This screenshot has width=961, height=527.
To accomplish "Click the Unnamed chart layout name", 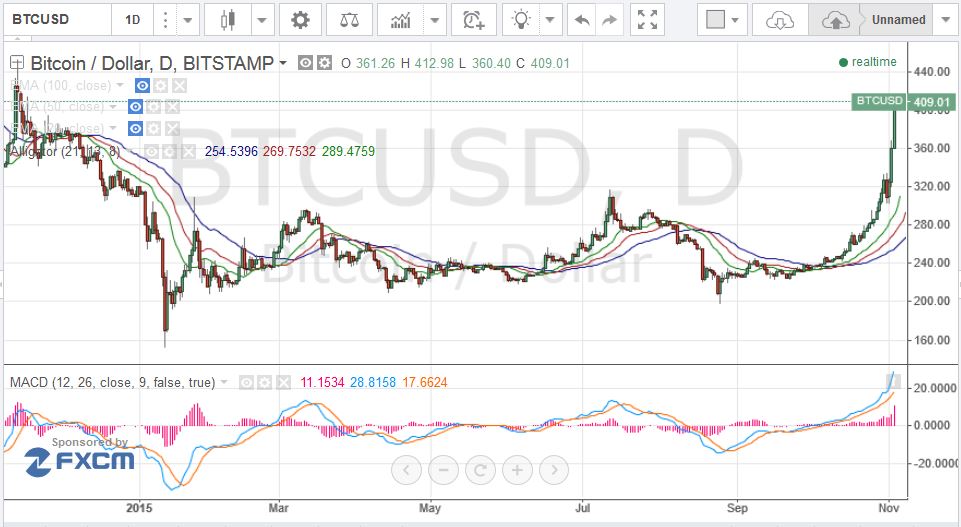I will [x=898, y=20].
